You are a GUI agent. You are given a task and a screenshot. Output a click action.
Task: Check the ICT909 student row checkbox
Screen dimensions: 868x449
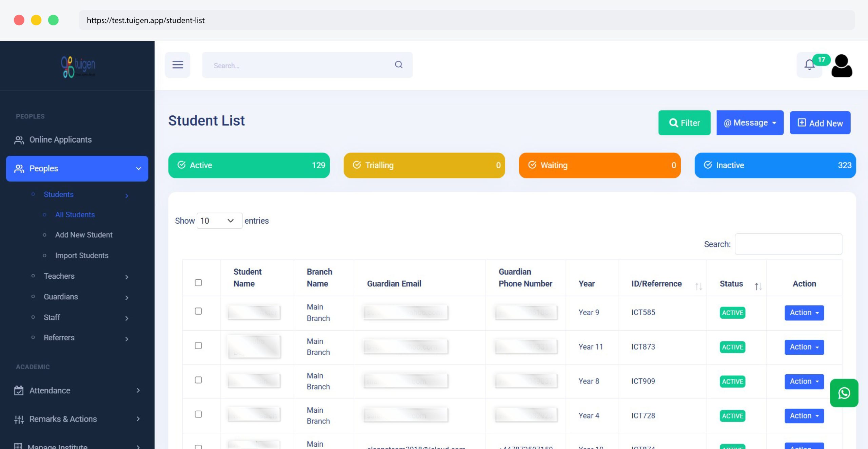pyautogui.click(x=198, y=380)
